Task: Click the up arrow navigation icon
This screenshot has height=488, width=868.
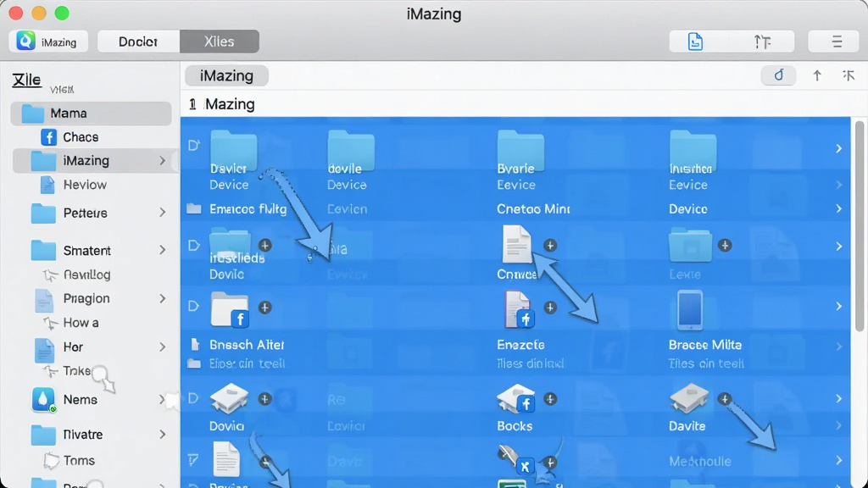Action: 817,75
